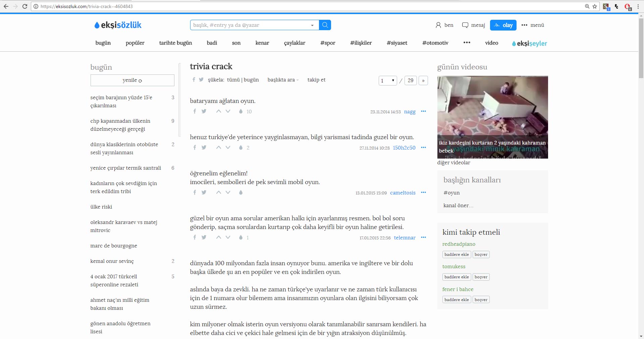Open the 'kemal onur sevinç' topic
644x339 pixels.
click(x=112, y=261)
